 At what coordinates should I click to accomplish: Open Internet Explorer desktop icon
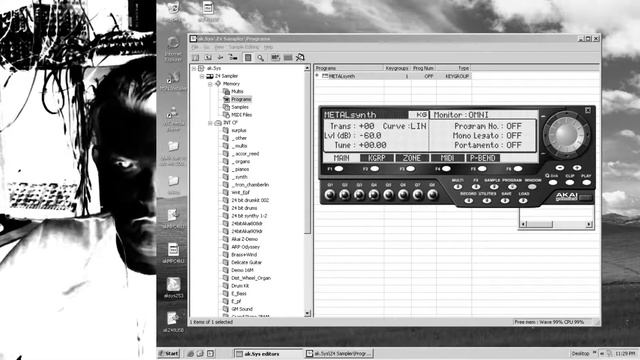173,48
